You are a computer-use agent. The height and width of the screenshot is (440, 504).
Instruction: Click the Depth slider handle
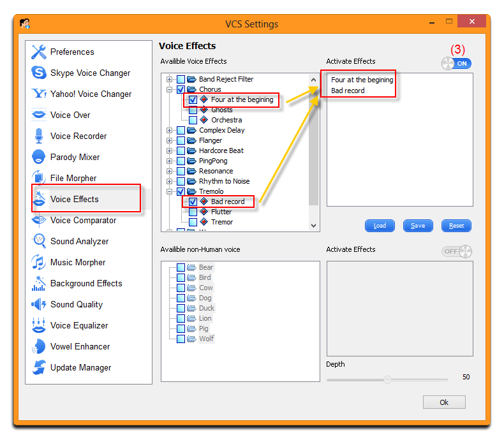387,379
